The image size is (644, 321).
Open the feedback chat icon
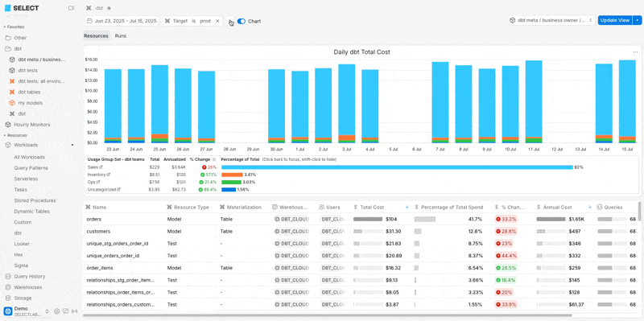[x=66, y=311]
